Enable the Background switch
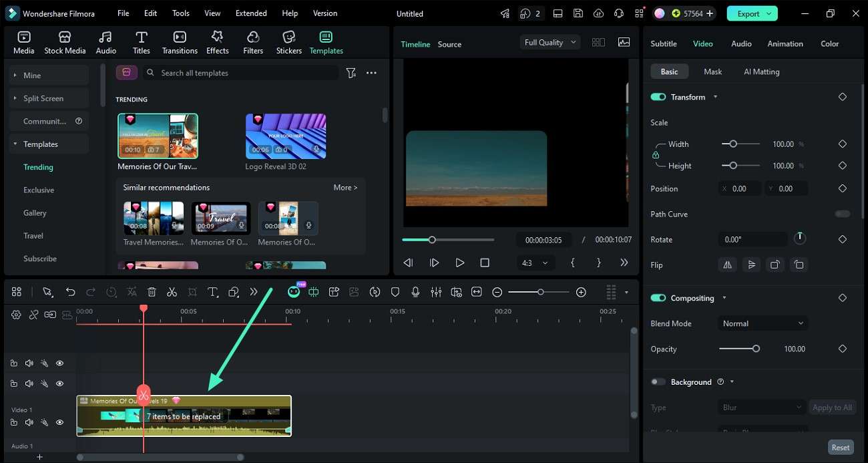 tap(658, 382)
